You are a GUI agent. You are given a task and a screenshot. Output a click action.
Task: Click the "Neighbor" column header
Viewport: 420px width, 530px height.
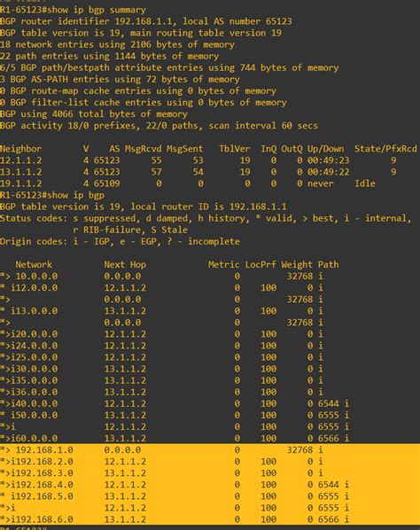(21, 149)
